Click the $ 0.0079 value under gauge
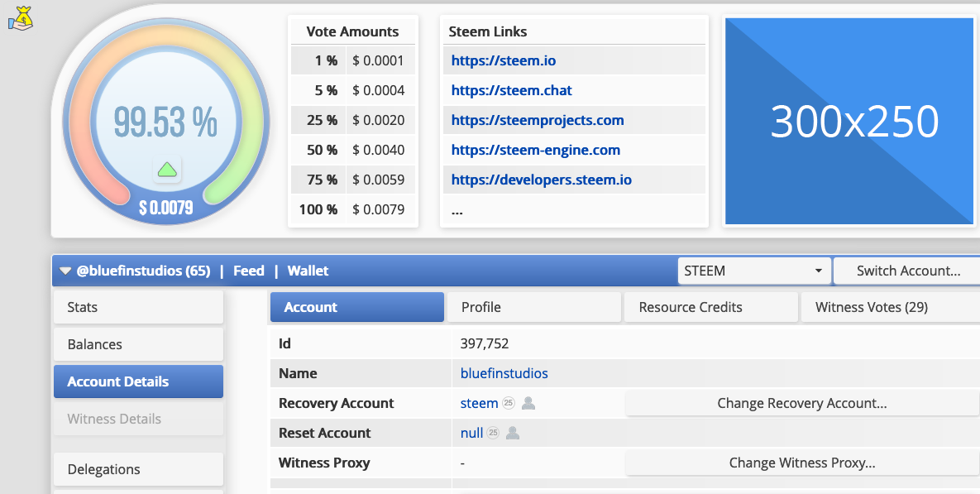 coord(165,208)
